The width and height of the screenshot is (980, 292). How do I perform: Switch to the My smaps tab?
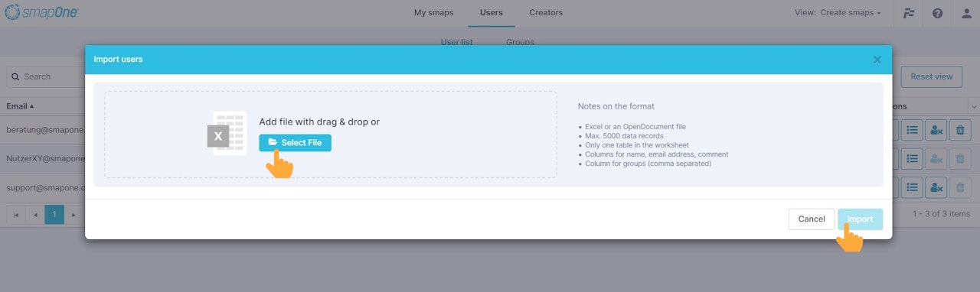pyautogui.click(x=433, y=12)
